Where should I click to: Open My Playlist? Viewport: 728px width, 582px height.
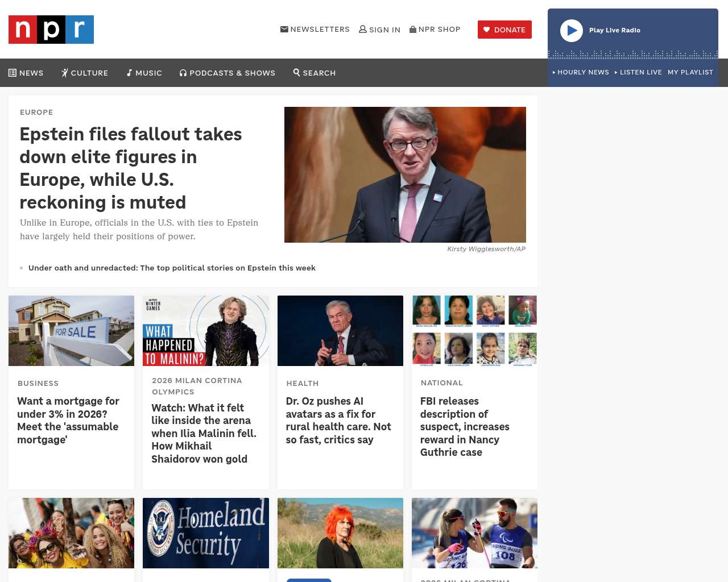690,72
